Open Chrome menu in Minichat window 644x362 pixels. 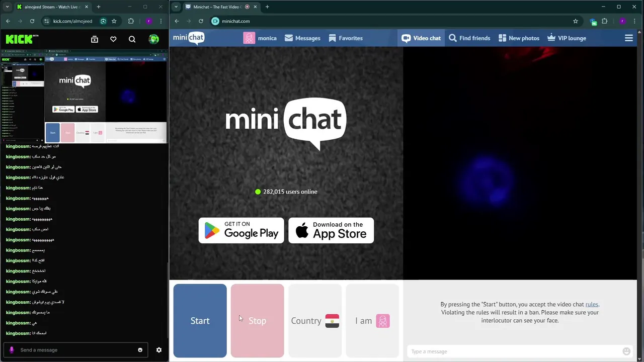point(634,21)
